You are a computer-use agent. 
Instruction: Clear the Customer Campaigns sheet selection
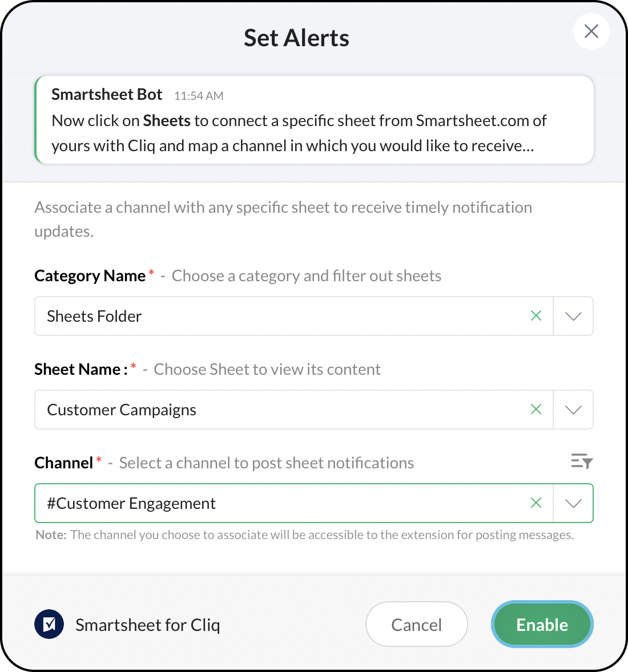[536, 410]
